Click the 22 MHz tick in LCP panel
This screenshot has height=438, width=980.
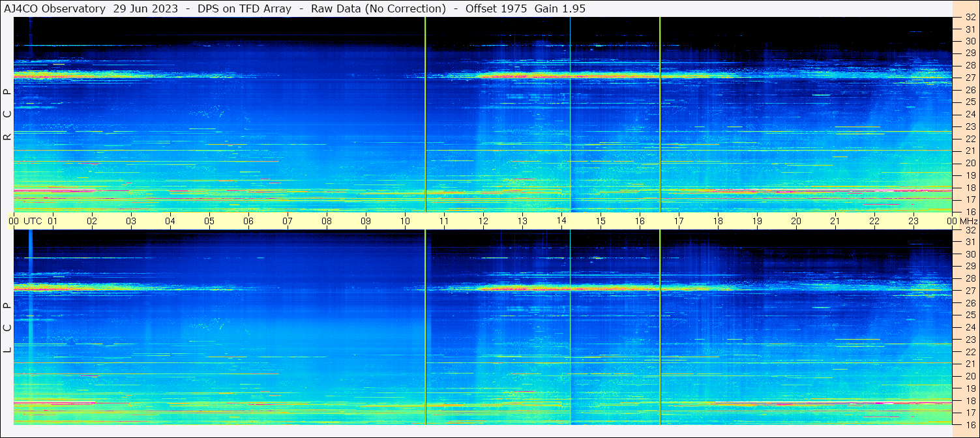pyautogui.click(x=970, y=352)
